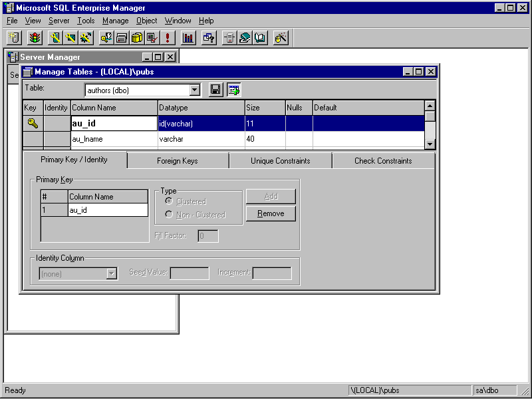532x399 pixels.
Task: Switch to the Foreign Keys tab
Action: click(x=177, y=161)
